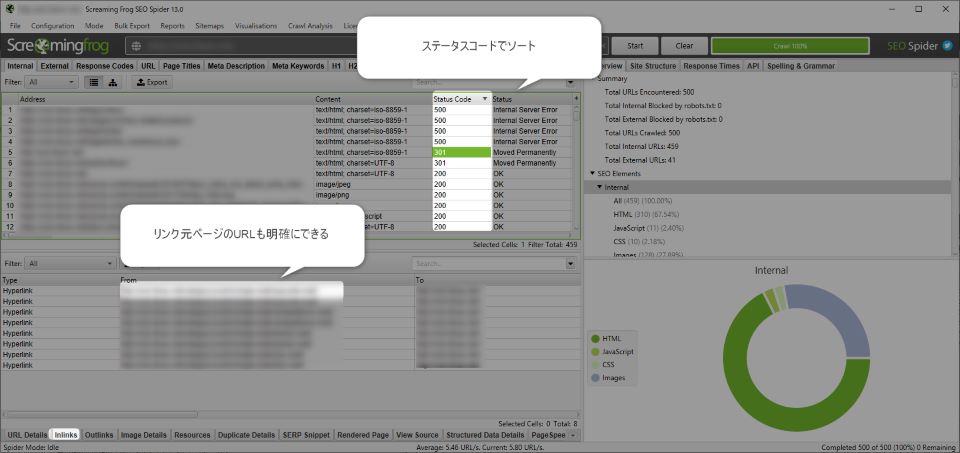Open the Mode menu
This screenshot has width=960, height=453.
tap(94, 26)
